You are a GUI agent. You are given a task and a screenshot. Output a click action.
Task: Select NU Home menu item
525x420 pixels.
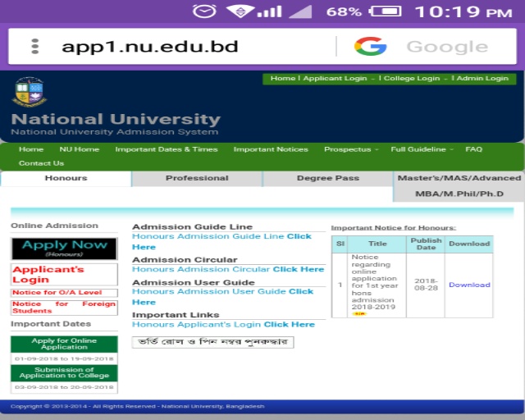(80, 149)
